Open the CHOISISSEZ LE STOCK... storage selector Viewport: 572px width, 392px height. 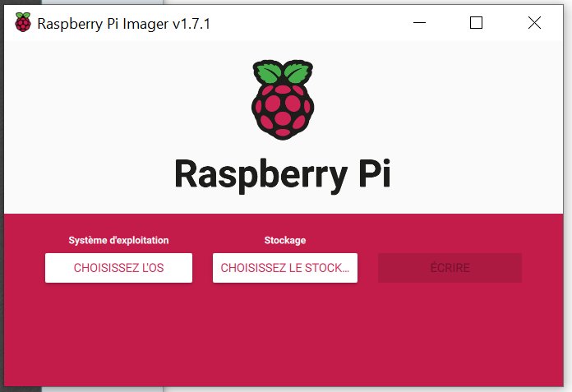tap(285, 268)
